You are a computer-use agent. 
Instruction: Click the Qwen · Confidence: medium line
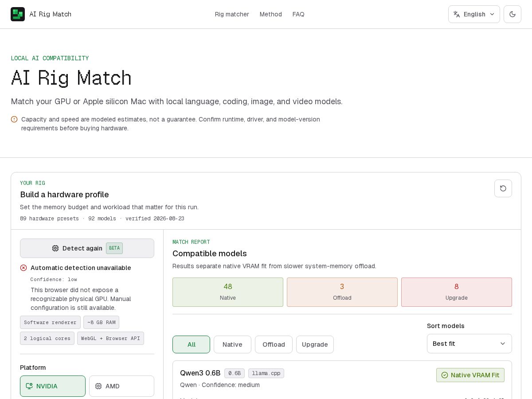point(220,385)
